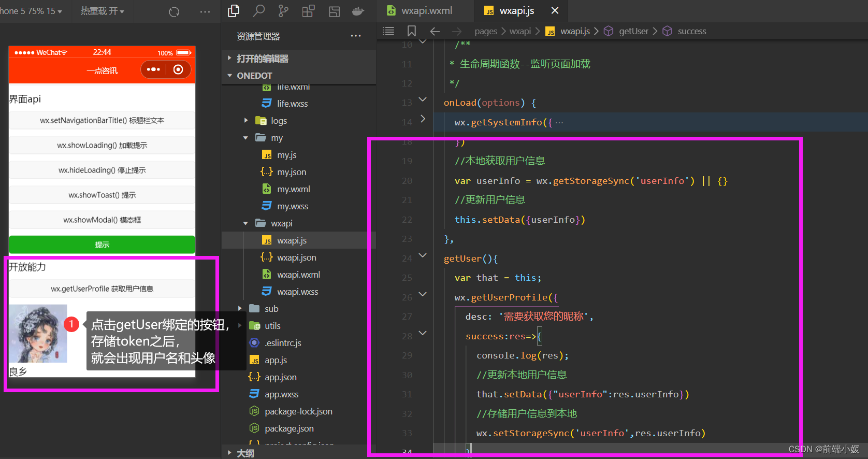Image resolution: width=868 pixels, height=459 pixels.
Task: Click wxapi folder in breadcrumb path
Action: click(520, 31)
